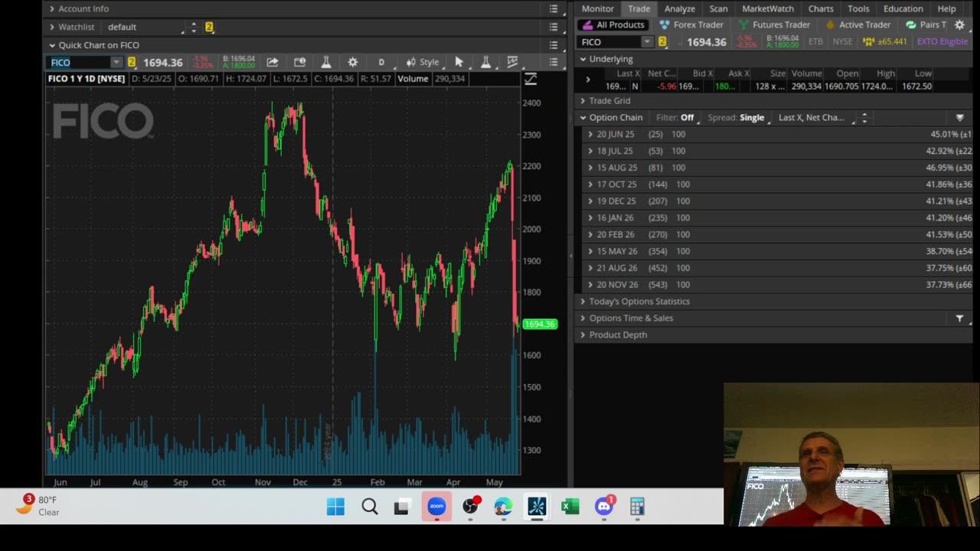The image size is (980, 551).
Task: Switch to the Monitor tab
Action: pyautogui.click(x=597, y=8)
